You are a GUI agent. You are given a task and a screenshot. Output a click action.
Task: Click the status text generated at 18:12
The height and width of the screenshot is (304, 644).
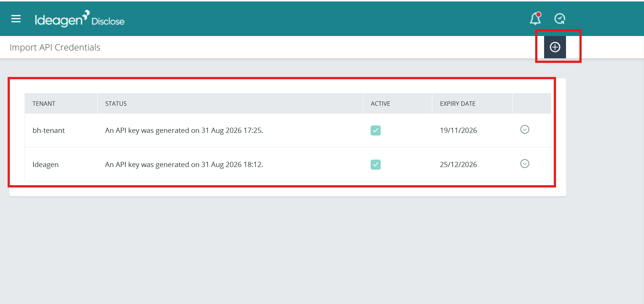[184, 164]
